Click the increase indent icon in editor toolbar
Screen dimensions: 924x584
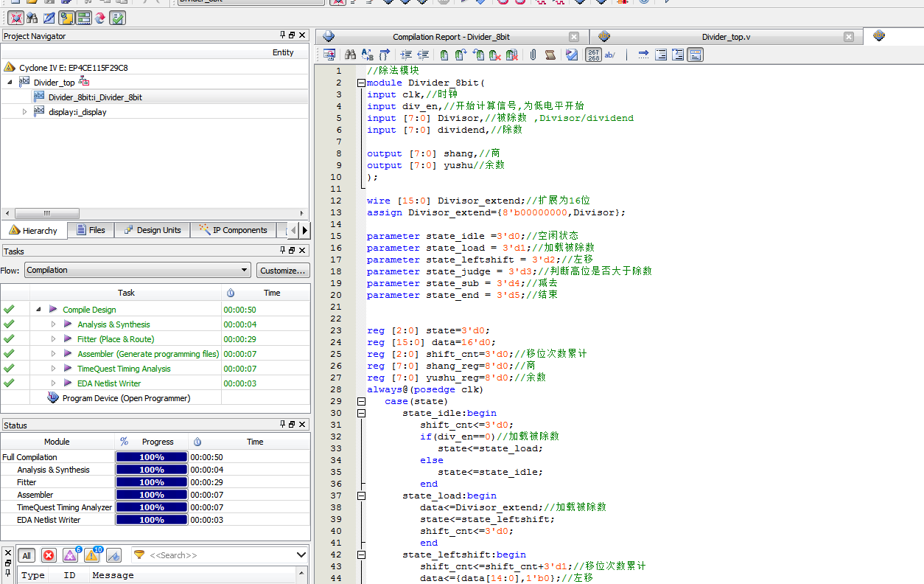[x=405, y=55]
